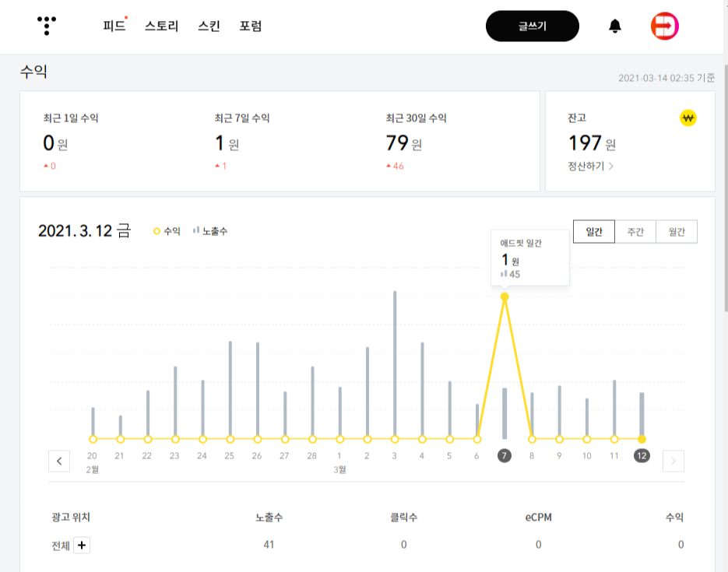Image resolution: width=728 pixels, height=572 pixels.
Task: Switch chart to 월간 view
Action: pos(677,231)
